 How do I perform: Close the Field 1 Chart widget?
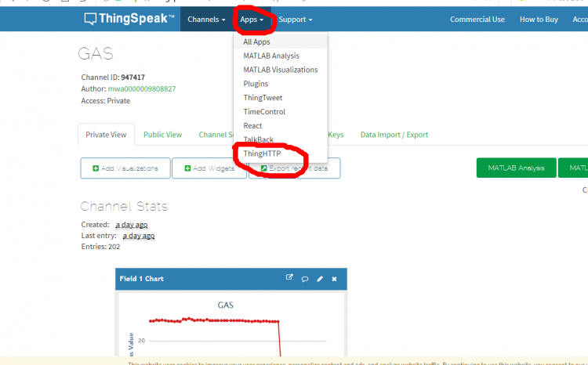point(334,279)
